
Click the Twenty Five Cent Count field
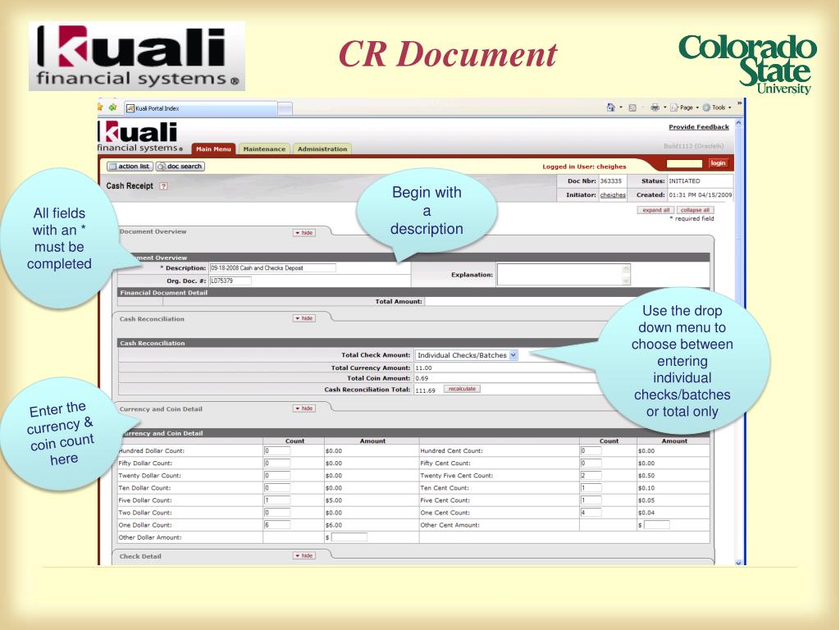click(591, 475)
